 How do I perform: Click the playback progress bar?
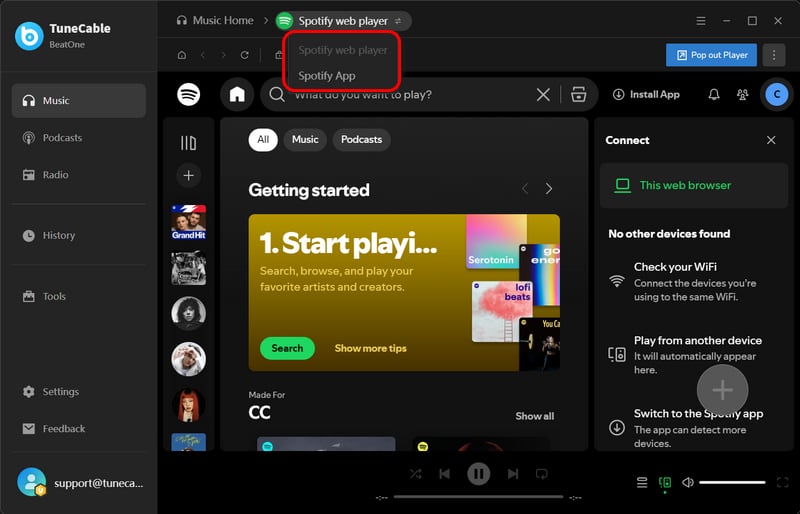click(x=479, y=497)
